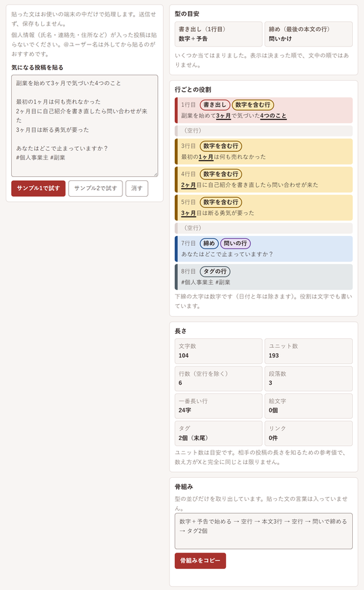Select the タグの行 tag on 8行目
This screenshot has height=590, width=364.
215,271
